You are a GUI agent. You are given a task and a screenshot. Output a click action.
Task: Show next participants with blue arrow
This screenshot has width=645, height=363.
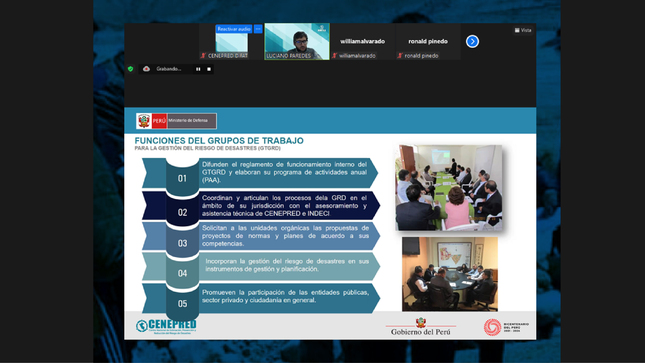point(472,42)
